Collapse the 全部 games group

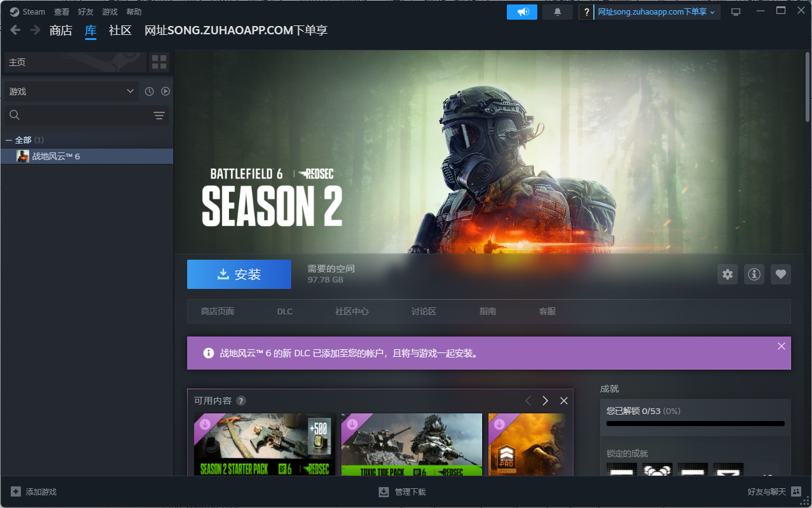coord(9,140)
